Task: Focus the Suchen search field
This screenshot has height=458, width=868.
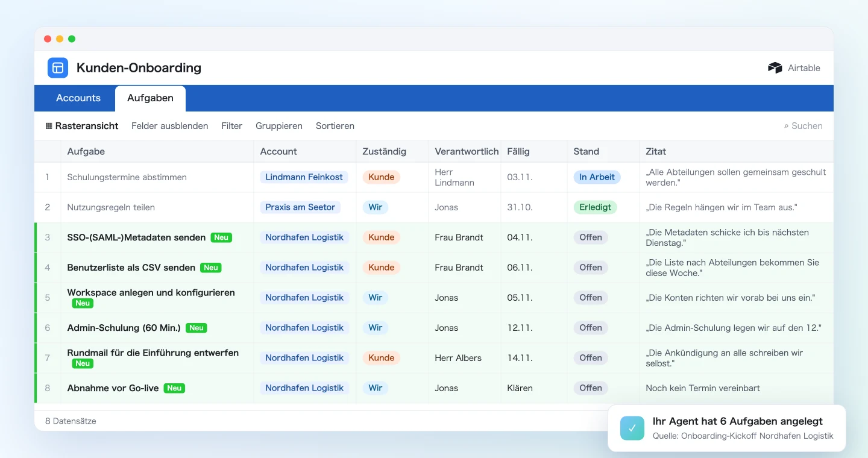Action: pyautogui.click(x=803, y=126)
